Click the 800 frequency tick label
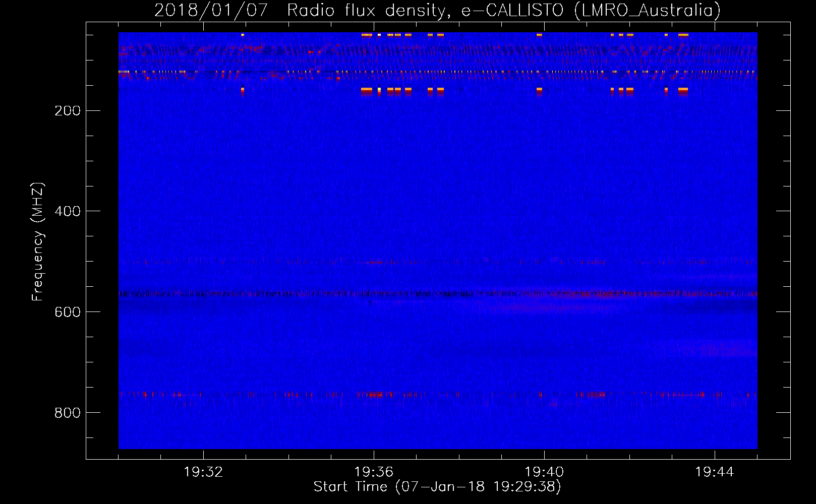 coord(68,413)
